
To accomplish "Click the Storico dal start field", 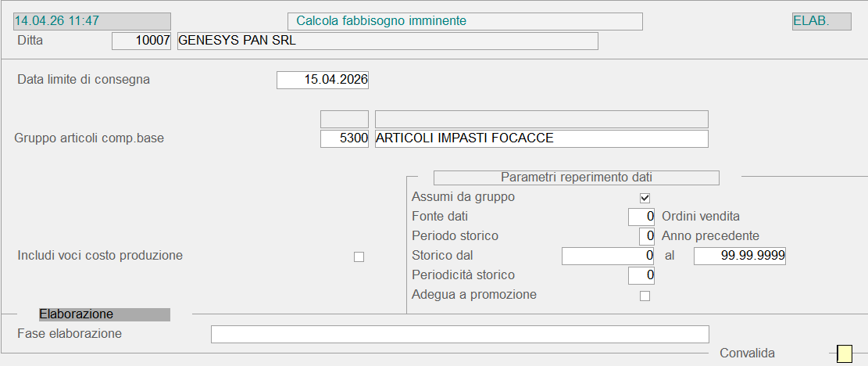I will 608,256.
